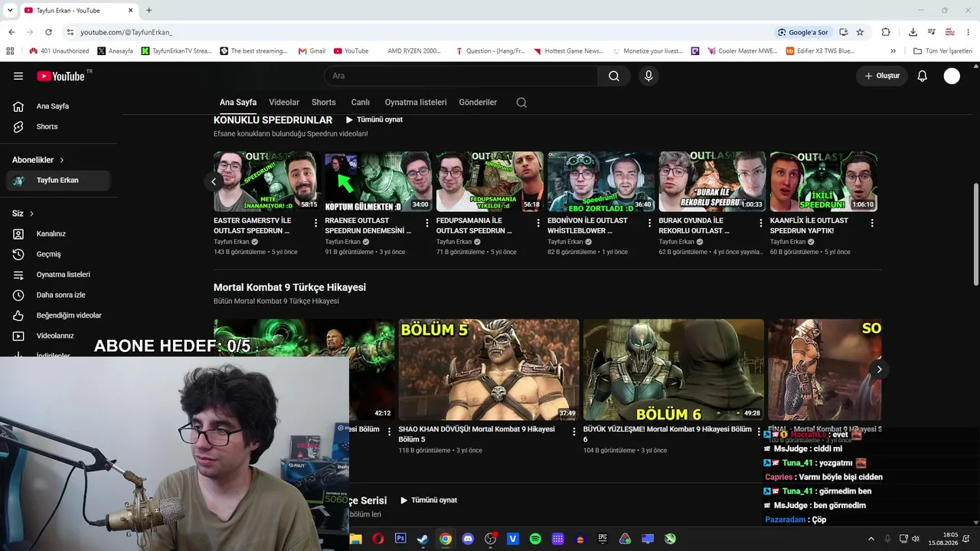Open the account avatar menu
The height and width of the screenshot is (551, 980).
(x=952, y=76)
